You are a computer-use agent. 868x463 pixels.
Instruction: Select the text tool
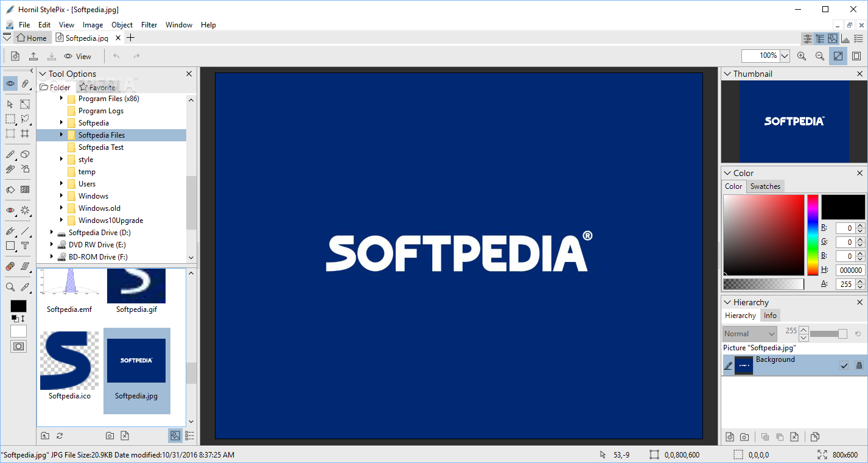pos(25,246)
